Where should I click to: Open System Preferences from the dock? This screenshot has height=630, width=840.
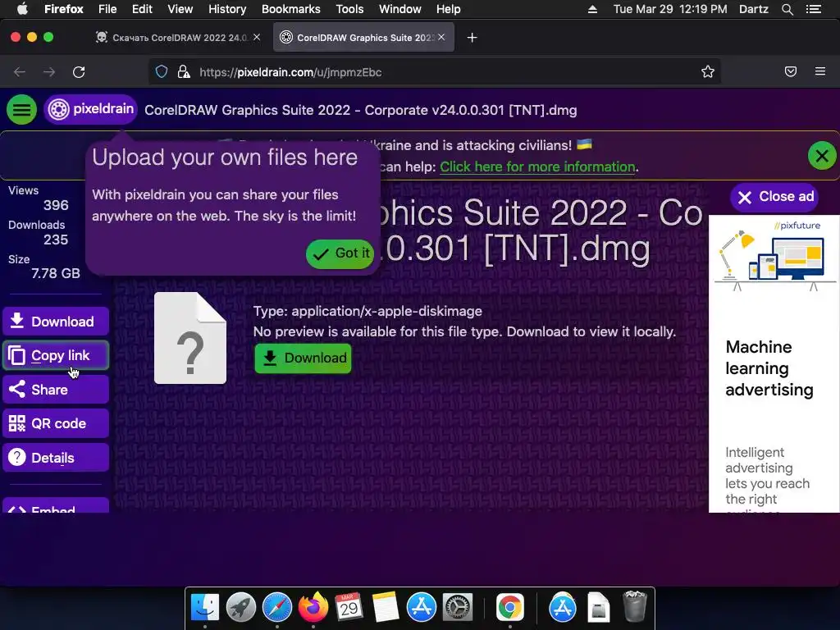[x=457, y=608]
